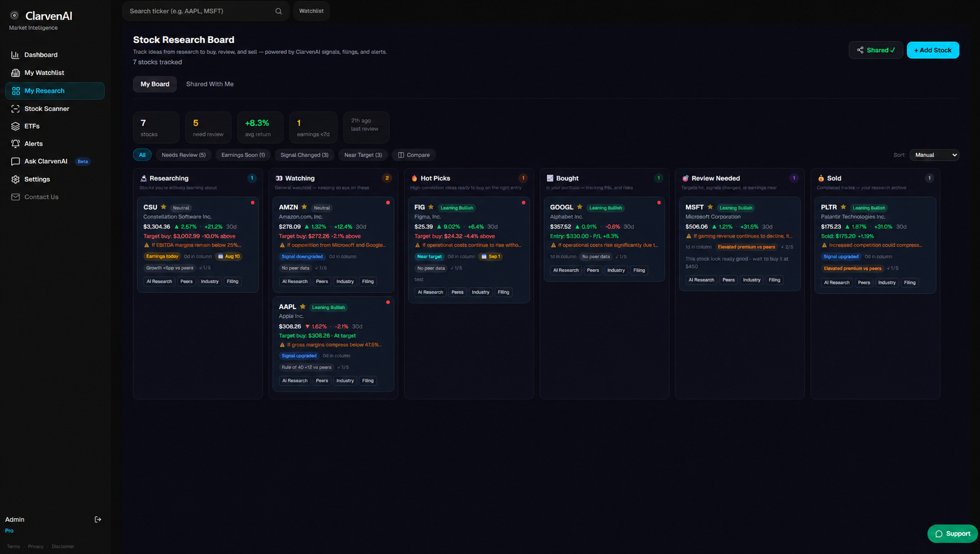Open the Disclaimer link in the footer
Viewport: 980px width, 554px height.
63,546
